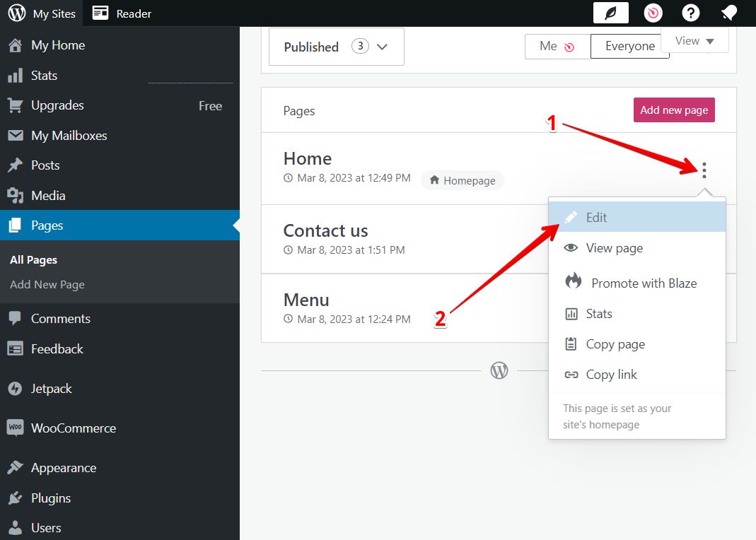Select Promote with Blaze from the menu
756x540 pixels.
point(644,283)
